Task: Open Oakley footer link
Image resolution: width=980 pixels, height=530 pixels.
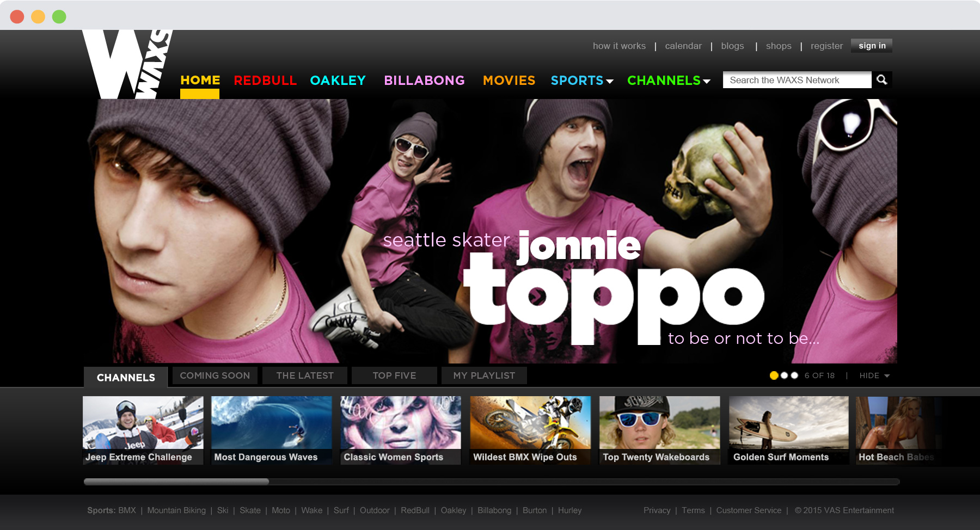Action: click(x=454, y=510)
